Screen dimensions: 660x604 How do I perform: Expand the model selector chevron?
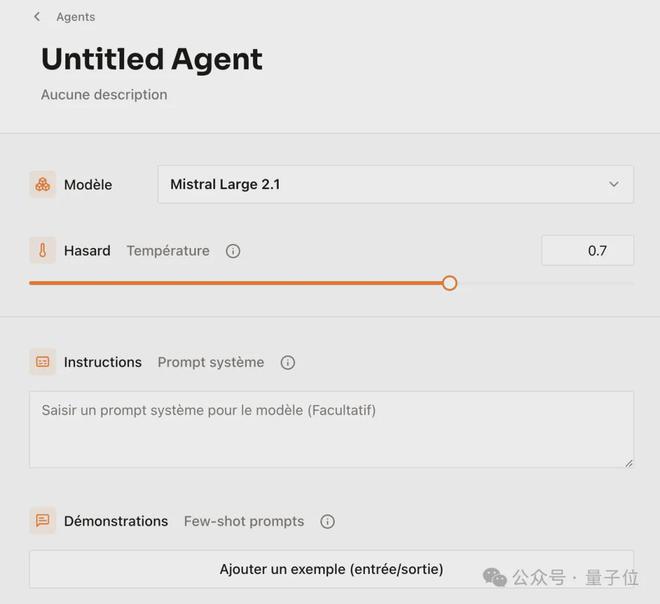[x=614, y=185]
